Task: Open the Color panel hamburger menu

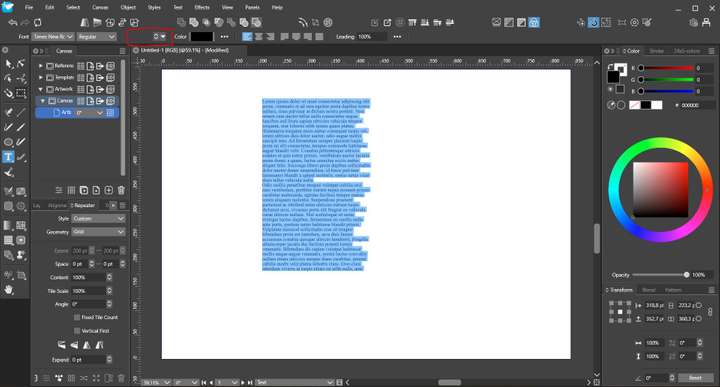Action: point(711,51)
